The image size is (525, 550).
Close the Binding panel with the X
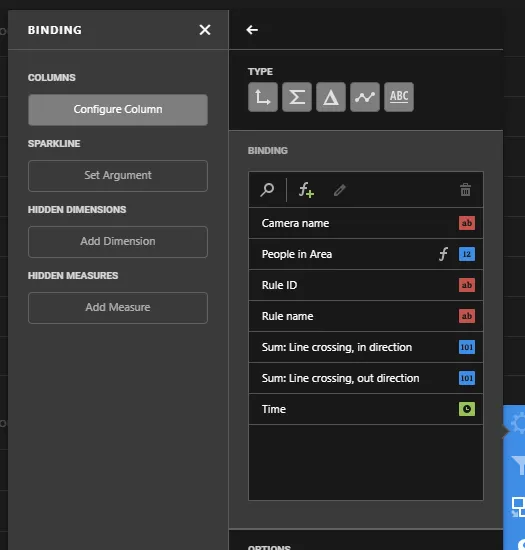pyautogui.click(x=205, y=30)
